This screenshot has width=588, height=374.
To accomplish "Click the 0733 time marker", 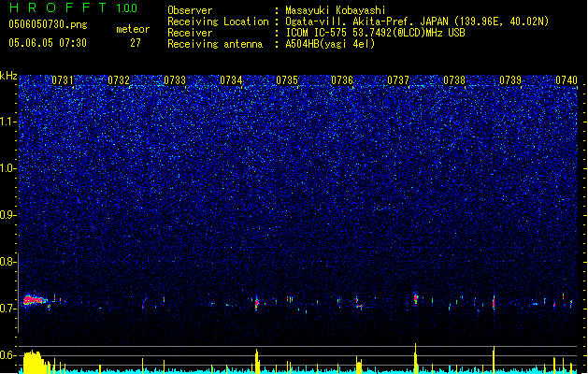I will coord(175,80).
